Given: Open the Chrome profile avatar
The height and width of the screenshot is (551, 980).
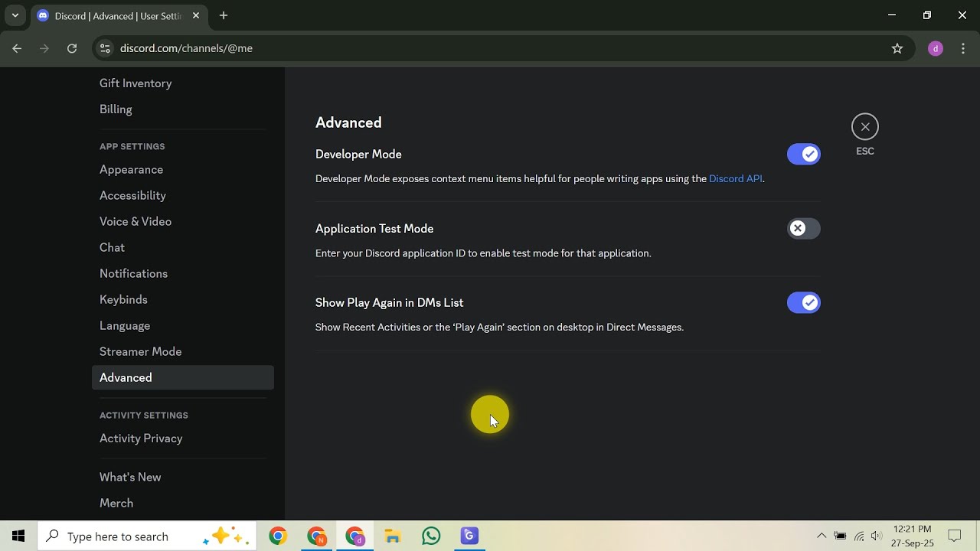Looking at the screenshot, I should click(x=935, y=48).
